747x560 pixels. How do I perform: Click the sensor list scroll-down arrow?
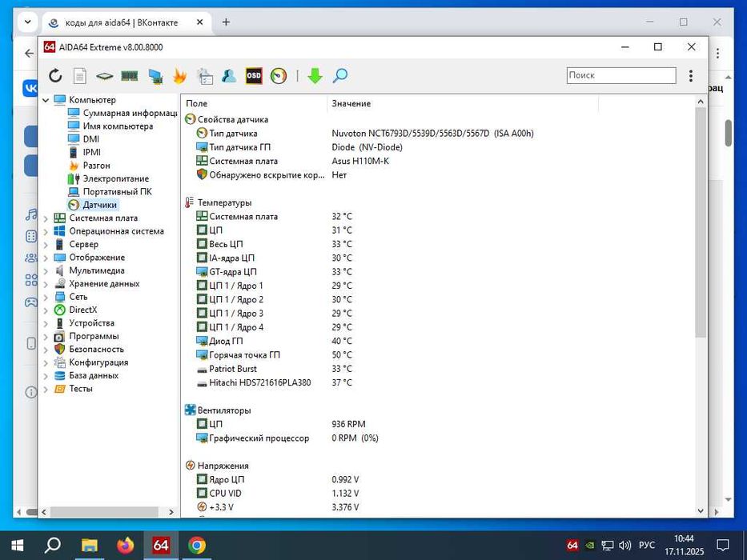tap(701, 511)
